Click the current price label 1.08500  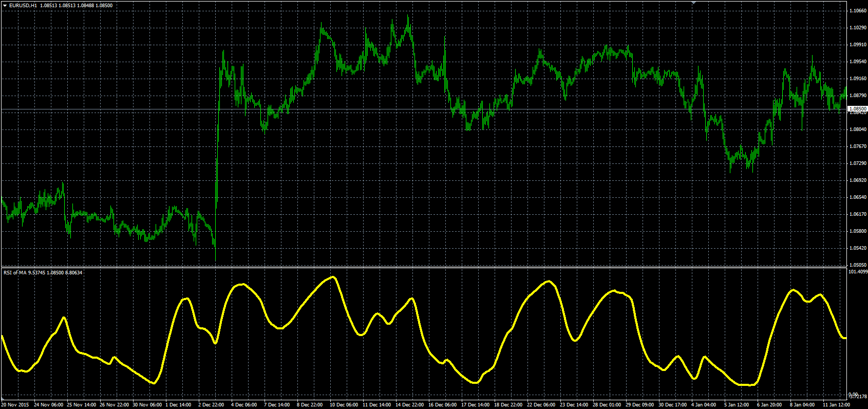click(857, 109)
